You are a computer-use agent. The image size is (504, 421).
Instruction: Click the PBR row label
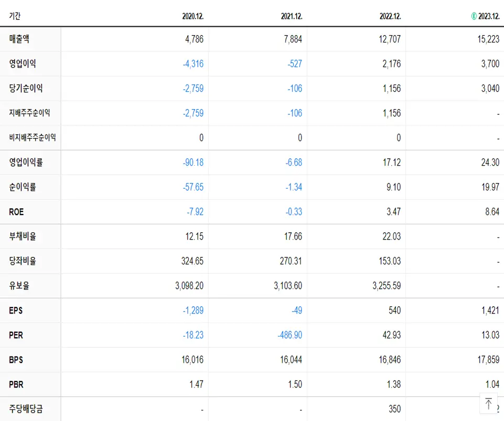16,384
